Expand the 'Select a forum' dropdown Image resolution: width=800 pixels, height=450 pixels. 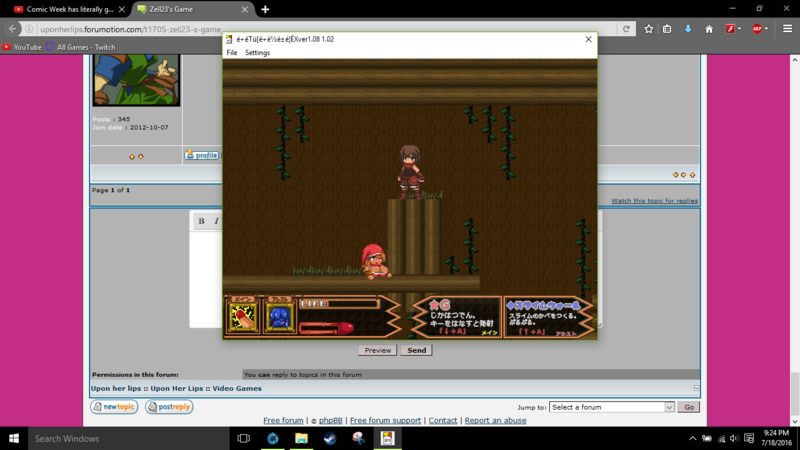tap(612, 407)
